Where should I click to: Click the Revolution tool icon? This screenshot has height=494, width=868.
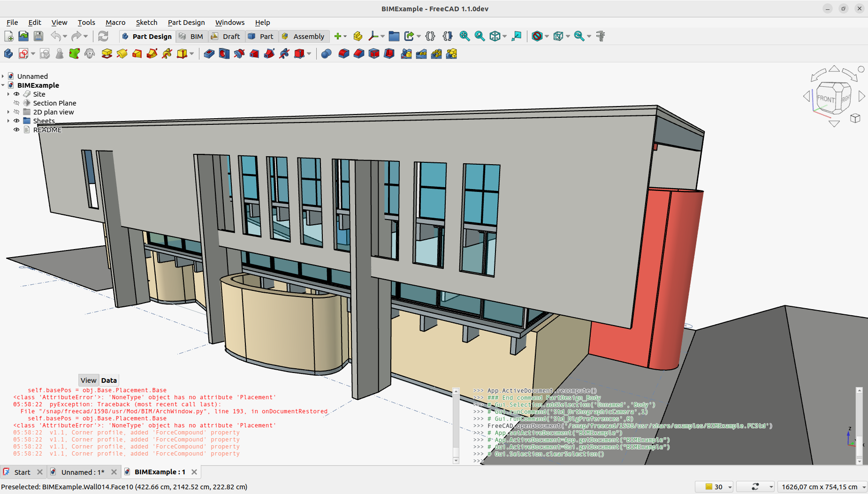click(122, 53)
